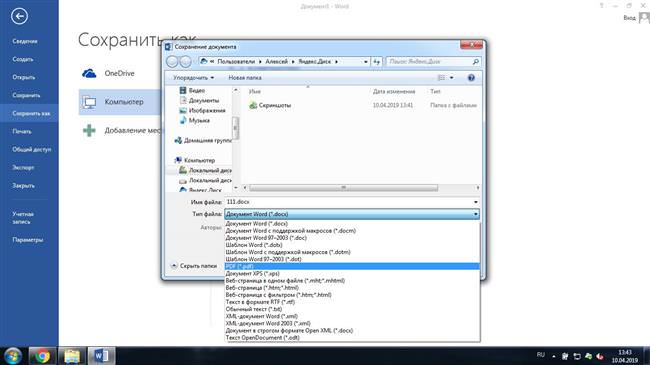Viewport: 650px width, 365px height.
Task: Select the OneDrive cloud icon
Action: (89, 73)
